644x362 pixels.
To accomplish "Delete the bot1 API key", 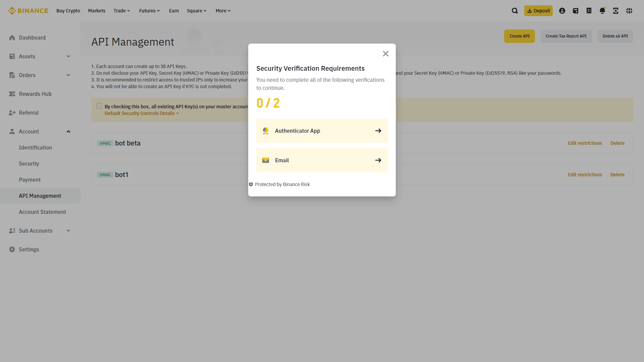I will pos(617,175).
